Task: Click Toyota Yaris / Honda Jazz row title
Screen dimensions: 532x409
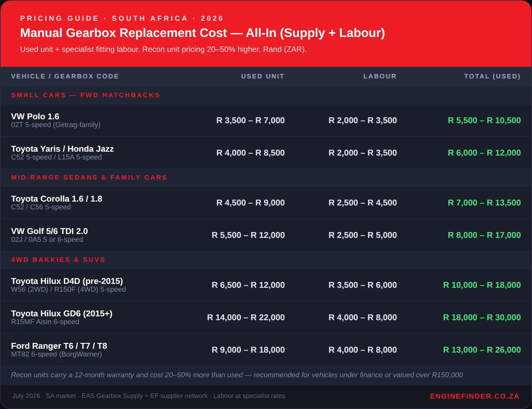Action: [x=62, y=149]
